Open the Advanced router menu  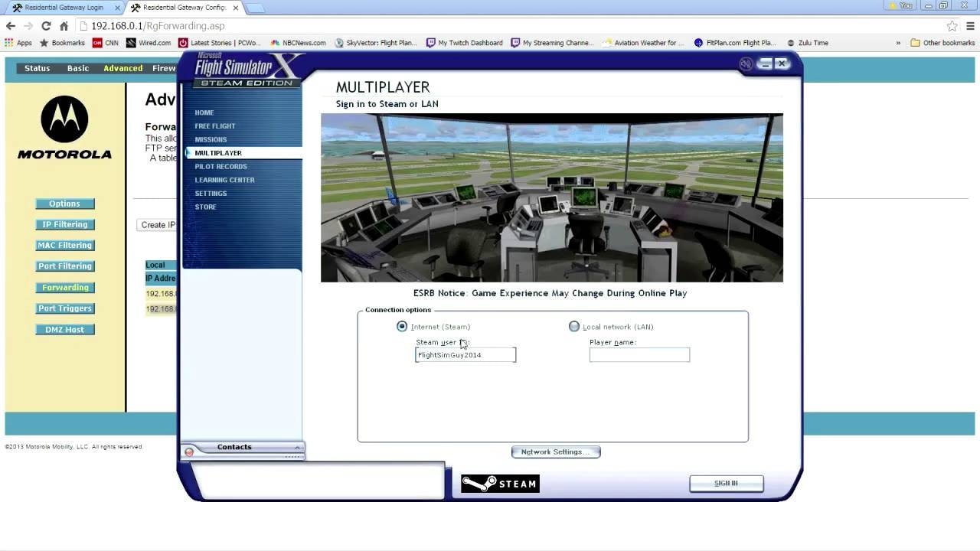point(123,68)
